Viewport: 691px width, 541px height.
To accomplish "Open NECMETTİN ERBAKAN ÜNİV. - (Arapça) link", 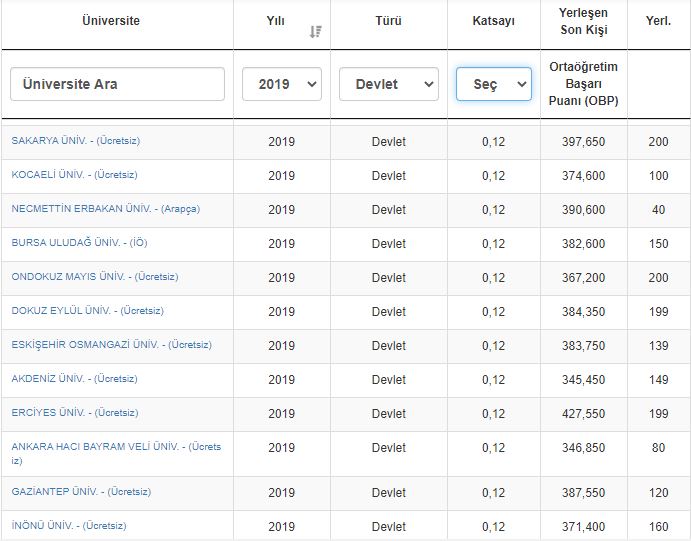I will [x=106, y=209].
